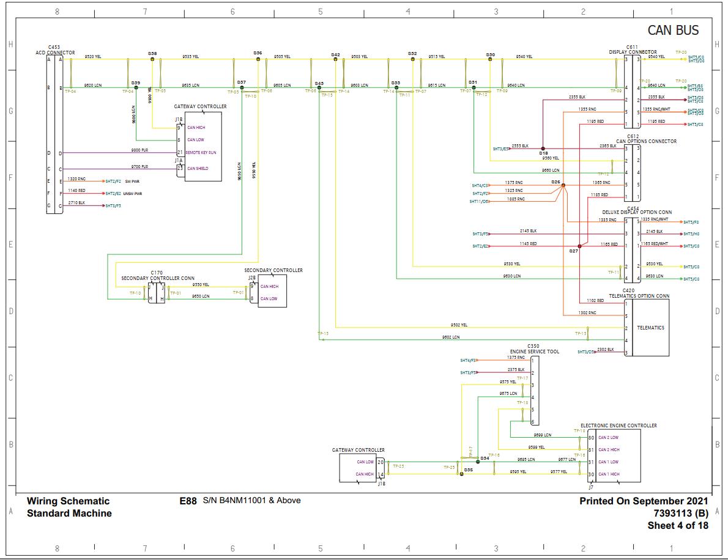Select the "2365 BLK" wire label
The height and width of the screenshot is (560, 728).
[607, 146]
